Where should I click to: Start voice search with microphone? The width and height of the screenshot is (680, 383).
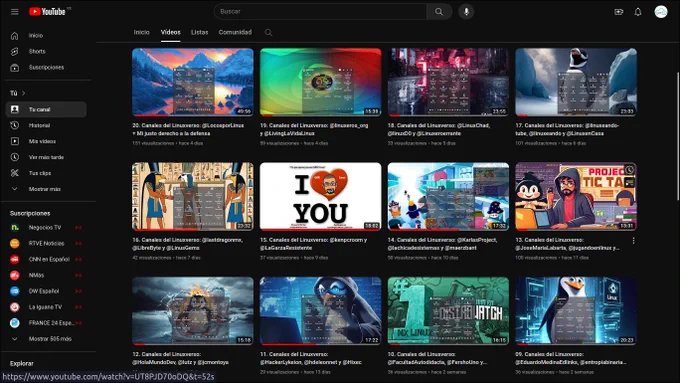(x=466, y=12)
